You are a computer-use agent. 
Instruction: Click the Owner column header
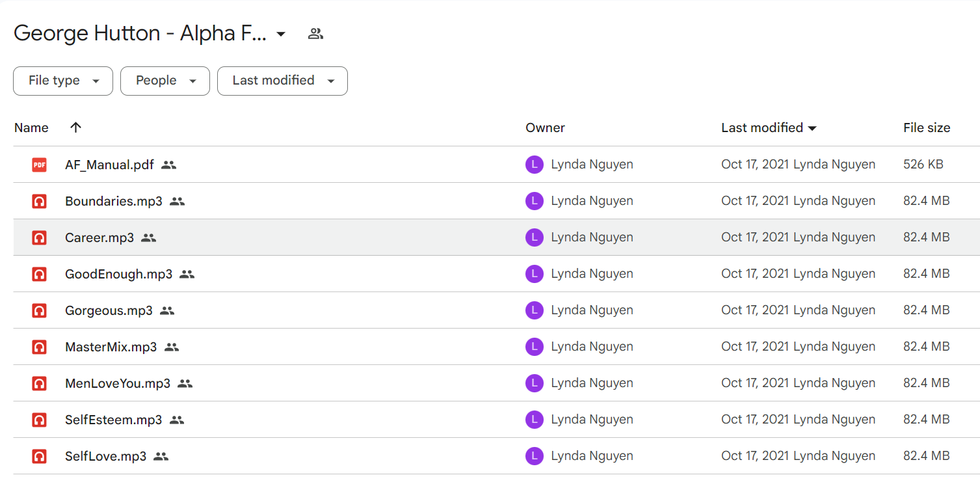(545, 128)
